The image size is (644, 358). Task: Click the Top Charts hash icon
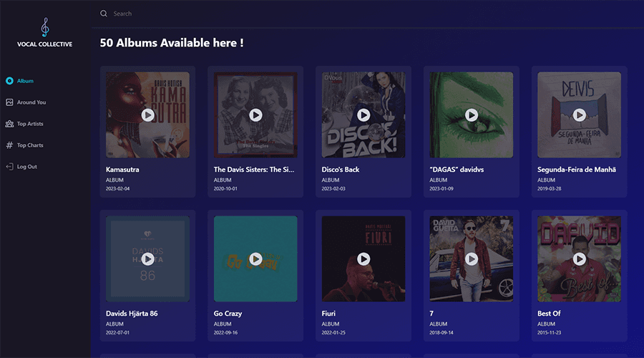tap(9, 145)
